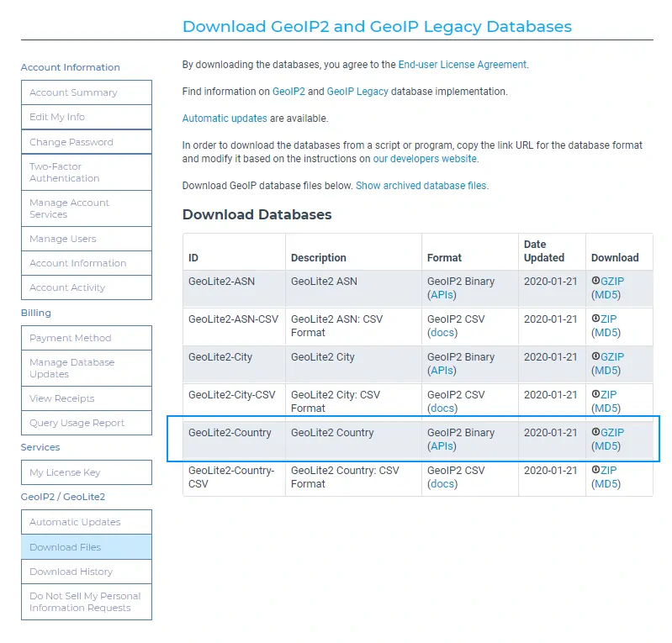
Task: Open MD5 link in GeoLite2-City-CSV row
Action: tap(606, 408)
